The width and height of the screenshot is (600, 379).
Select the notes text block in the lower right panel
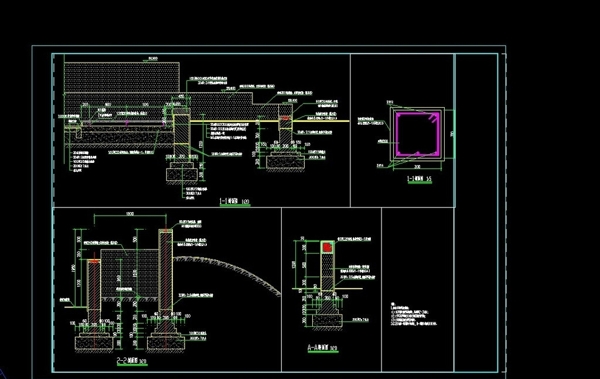tap(413, 314)
